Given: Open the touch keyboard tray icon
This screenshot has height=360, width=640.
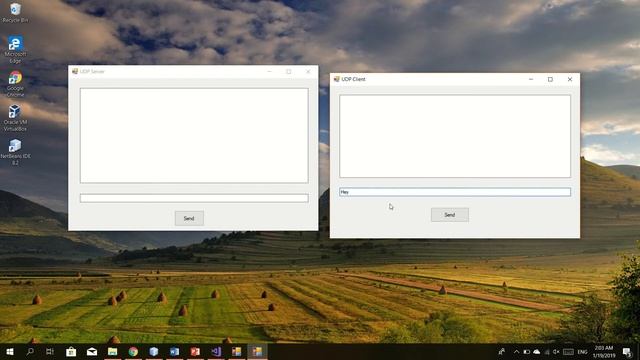Looking at the screenshot, I should (x=568, y=351).
